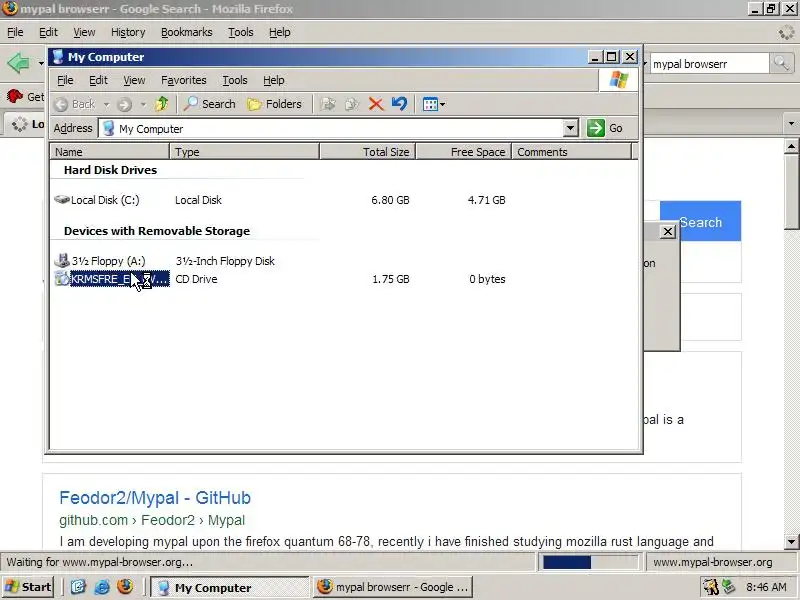800x600 pixels.
Task: Open Feodor2/Mypal - GitHub link
Action: pyautogui.click(x=155, y=497)
